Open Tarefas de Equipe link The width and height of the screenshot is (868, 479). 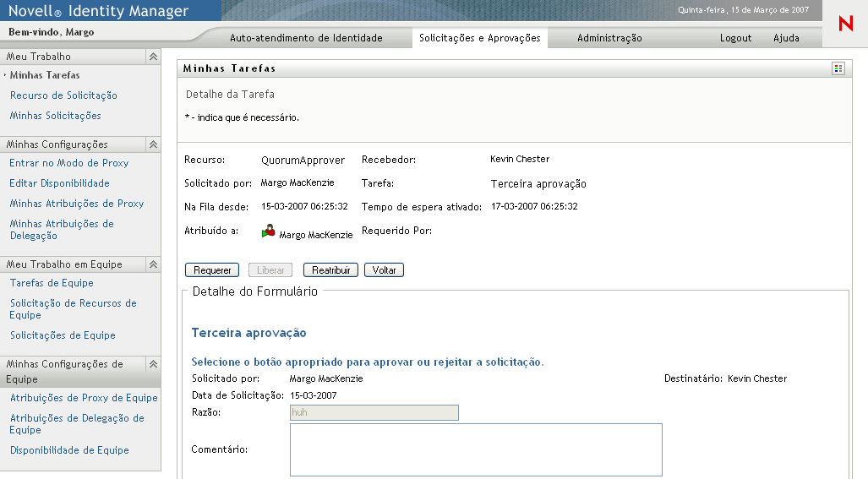coord(52,283)
